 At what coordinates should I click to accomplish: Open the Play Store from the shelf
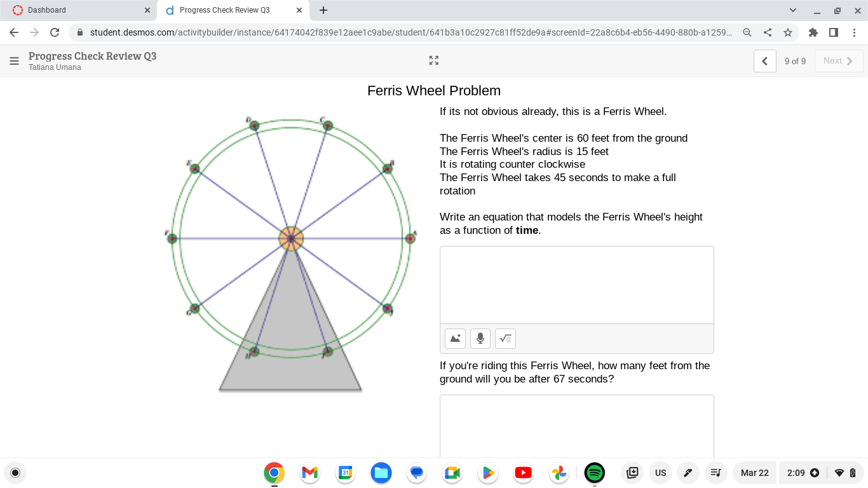tap(488, 473)
